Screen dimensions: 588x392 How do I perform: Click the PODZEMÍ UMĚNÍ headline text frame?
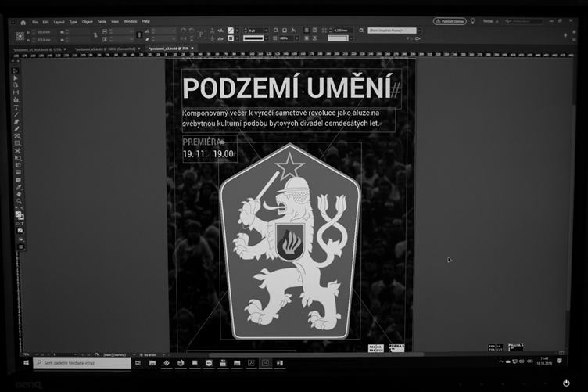tap(292, 89)
